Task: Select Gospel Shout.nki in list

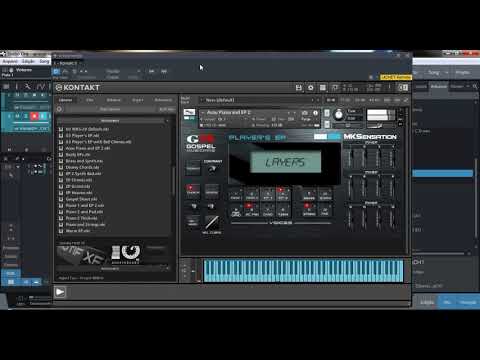Action: point(82,199)
